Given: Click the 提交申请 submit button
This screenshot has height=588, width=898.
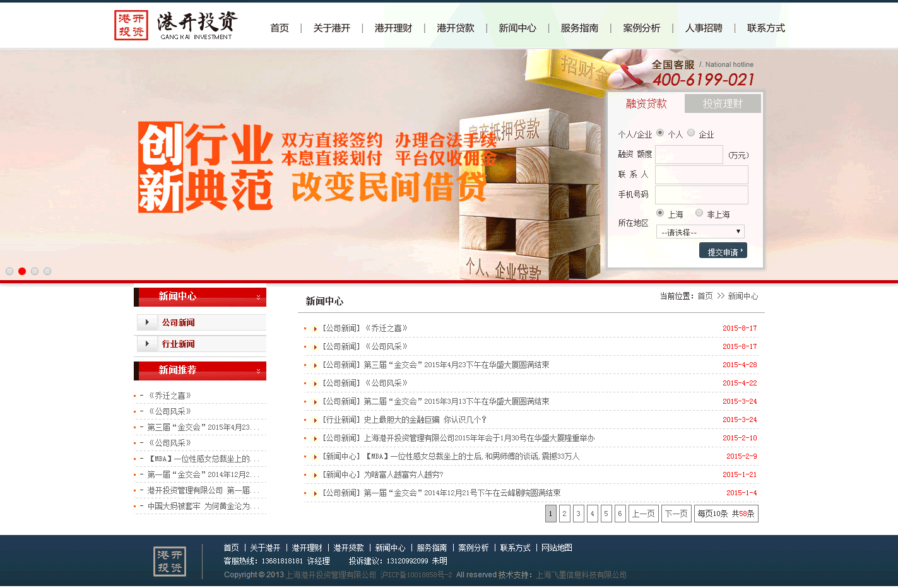Looking at the screenshot, I should (723, 251).
